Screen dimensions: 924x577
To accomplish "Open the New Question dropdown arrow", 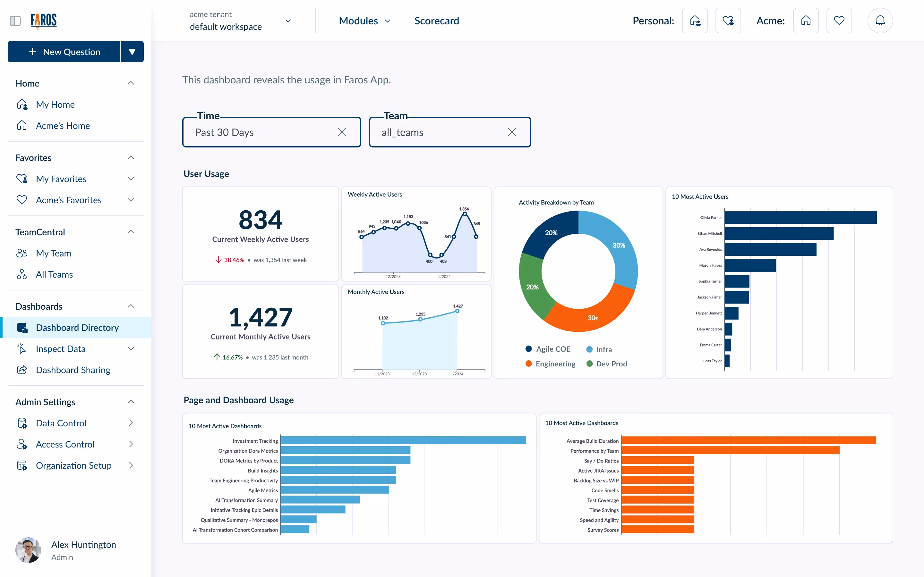I will click(132, 52).
